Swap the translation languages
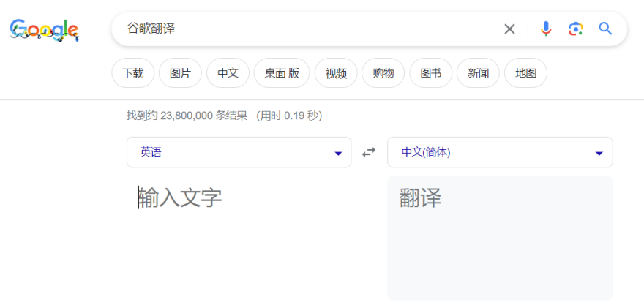 (x=369, y=152)
